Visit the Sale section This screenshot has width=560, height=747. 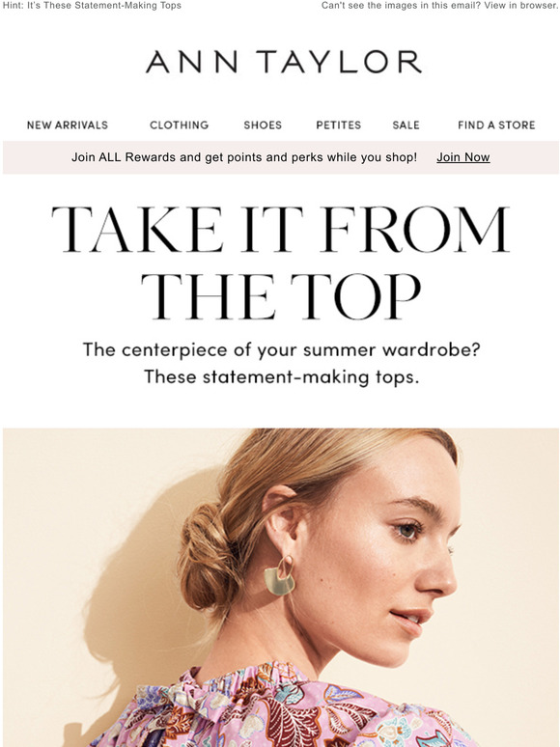point(406,124)
